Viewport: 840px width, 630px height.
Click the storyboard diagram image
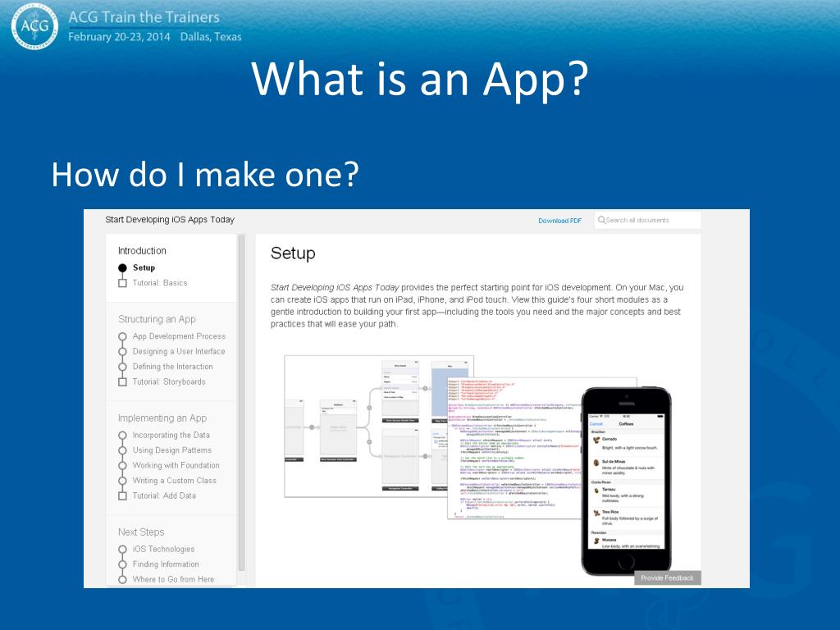coord(365,426)
